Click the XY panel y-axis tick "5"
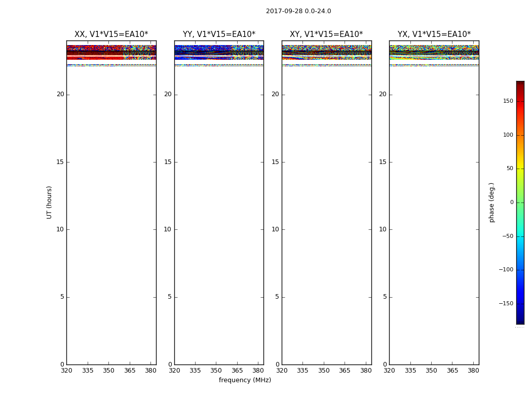Image resolution: width=532 pixels, height=405 pixels. pos(277,297)
